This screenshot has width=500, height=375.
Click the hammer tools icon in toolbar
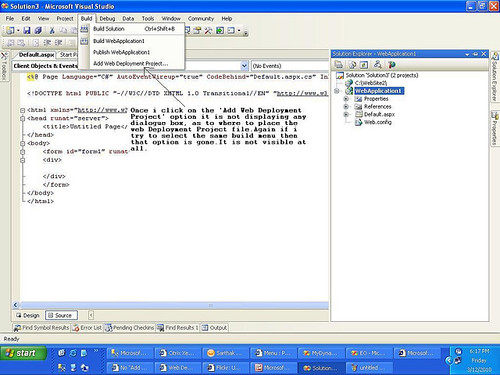[x=208, y=31]
